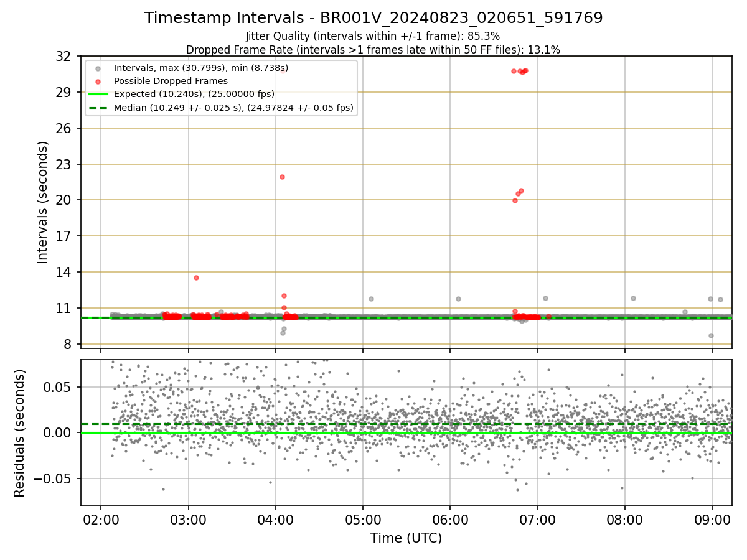Click the red dot marker in the legend
Viewport: 747px width, 560px height.
(x=98, y=81)
